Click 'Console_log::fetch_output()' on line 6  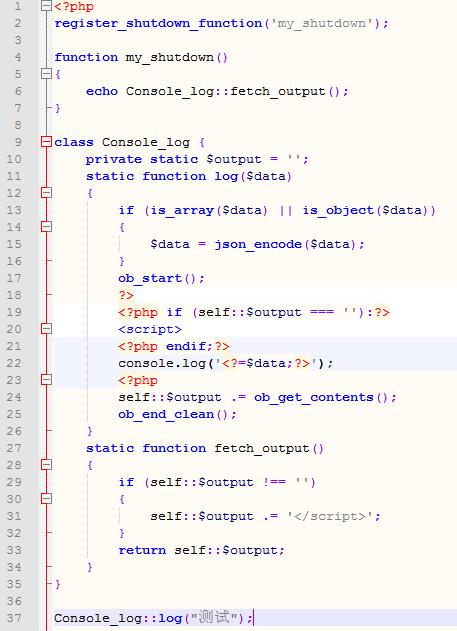click(x=233, y=91)
